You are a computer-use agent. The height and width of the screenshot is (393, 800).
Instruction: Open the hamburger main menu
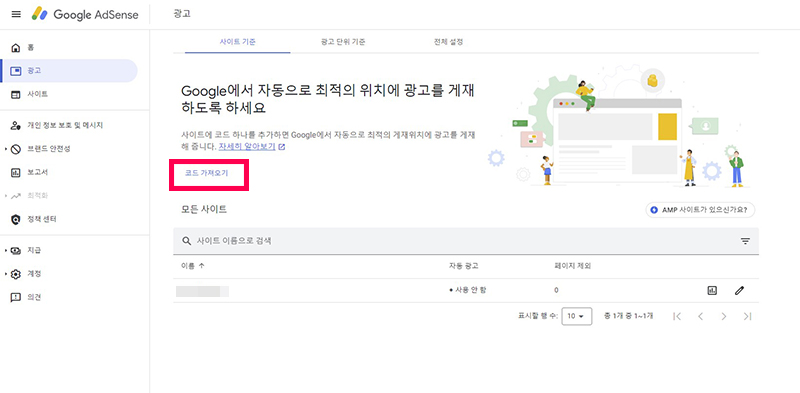point(16,14)
